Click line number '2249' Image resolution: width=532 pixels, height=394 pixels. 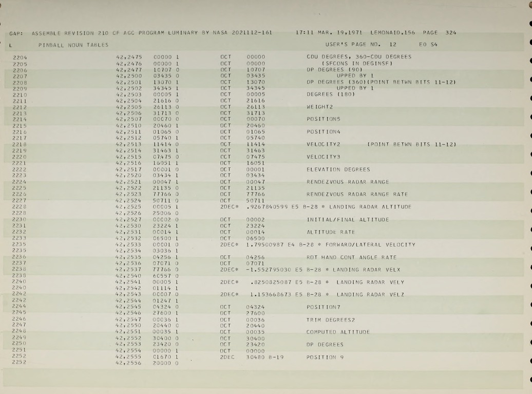click(x=18, y=338)
